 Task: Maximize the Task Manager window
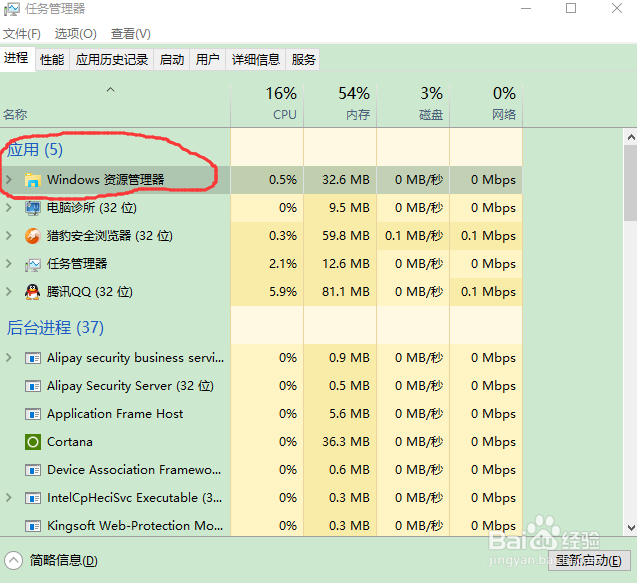571,8
